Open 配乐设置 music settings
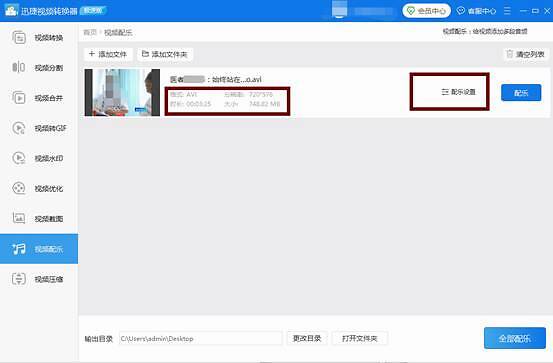The image size is (553, 363). [458, 92]
